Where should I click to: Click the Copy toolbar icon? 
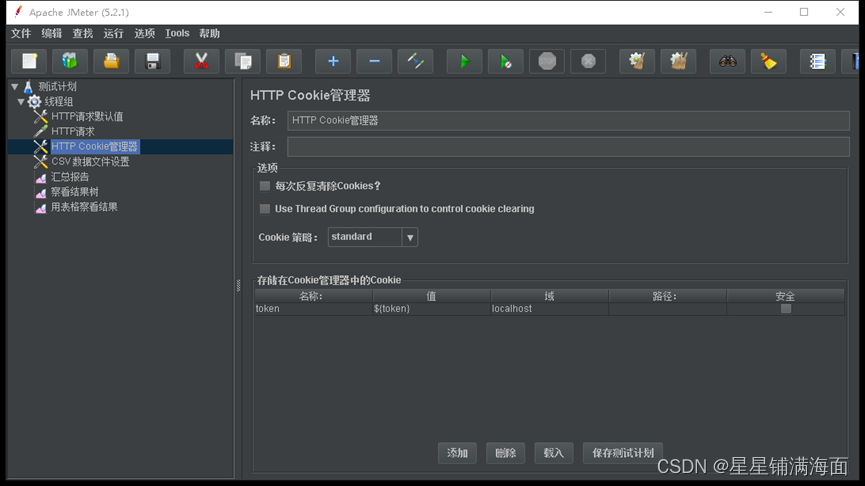(243, 61)
